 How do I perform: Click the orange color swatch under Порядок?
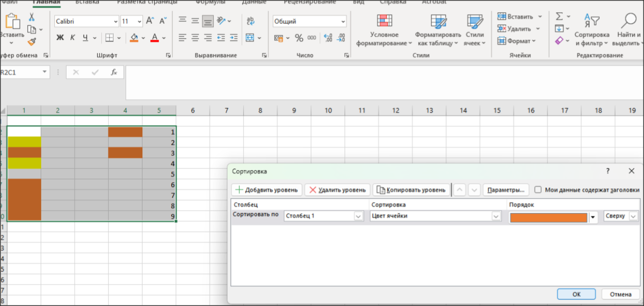(548, 217)
